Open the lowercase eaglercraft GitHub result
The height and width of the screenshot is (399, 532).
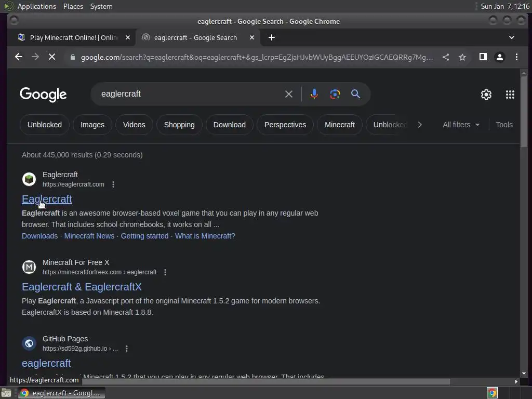pos(46,363)
